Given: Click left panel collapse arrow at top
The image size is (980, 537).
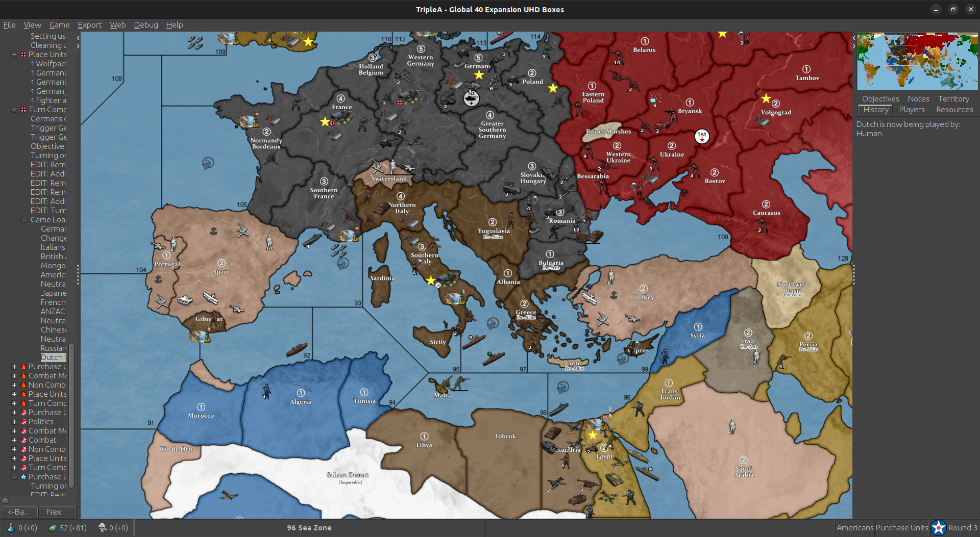Looking at the screenshot, I should tap(78, 38).
